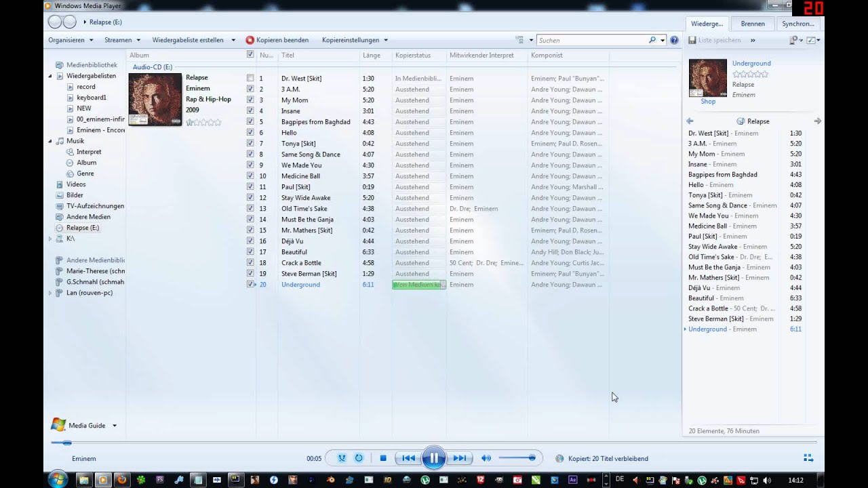The image size is (868, 488).
Task: Collapse the Musik tree node
Action: click(50, 141)
